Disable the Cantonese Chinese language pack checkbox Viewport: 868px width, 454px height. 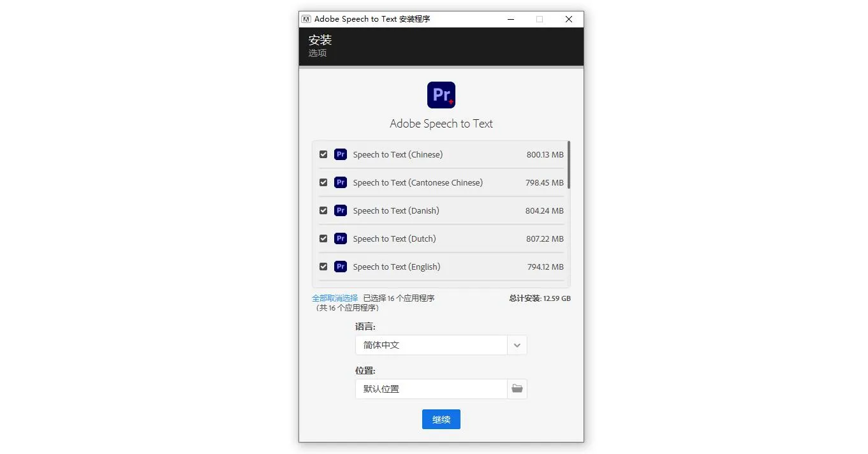323,182
